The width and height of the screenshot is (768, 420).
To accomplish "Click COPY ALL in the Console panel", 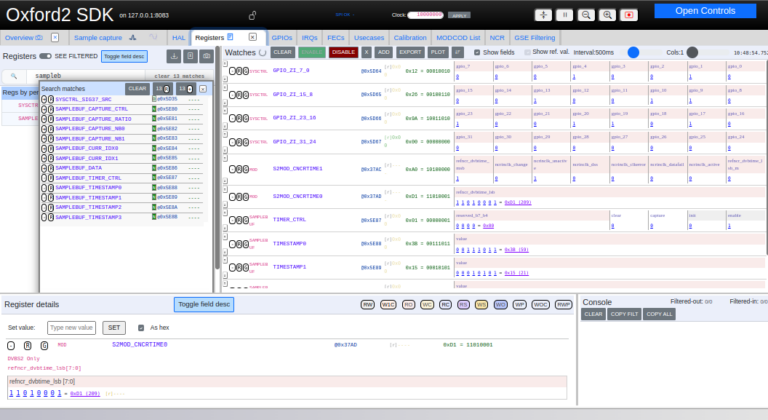I will point(659,314).
